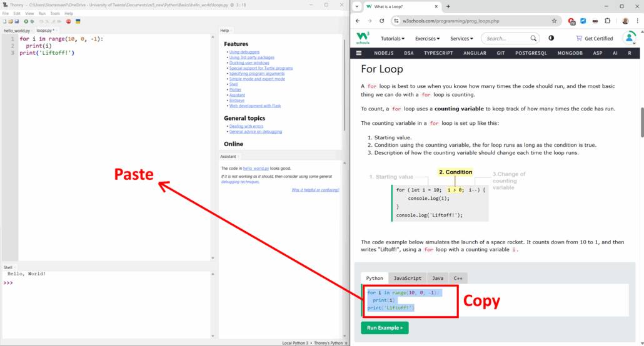The width and height of the screenshot is (644, 346).
Task: Click the Thonny shell prompt line
Action: point(107,283)
